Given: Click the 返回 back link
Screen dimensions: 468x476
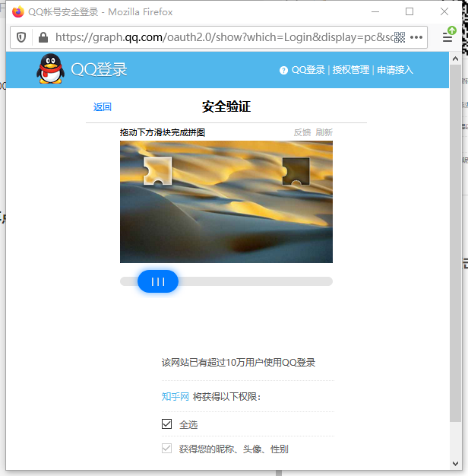Looking at the screenshot, I should pos(103,107).
